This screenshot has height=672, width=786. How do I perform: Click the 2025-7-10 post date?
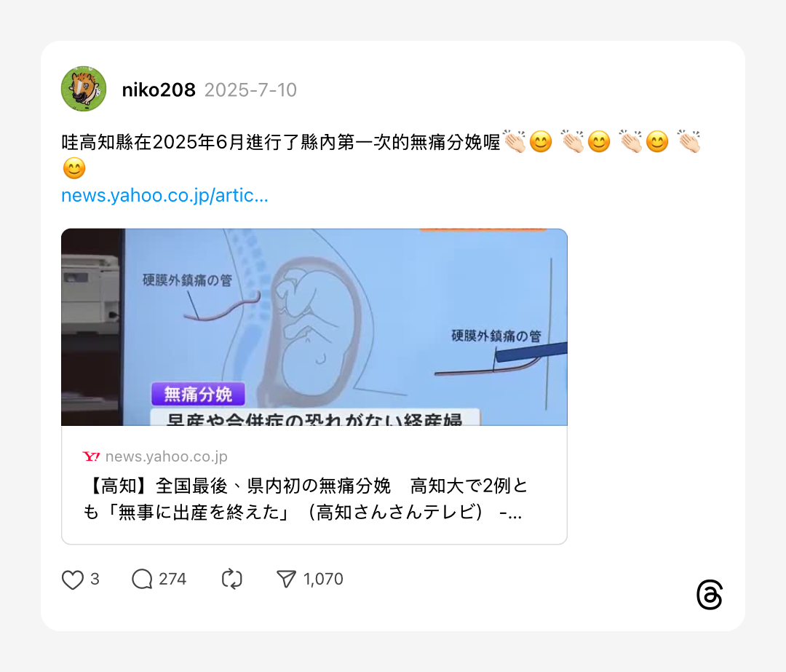click(250, 90)
